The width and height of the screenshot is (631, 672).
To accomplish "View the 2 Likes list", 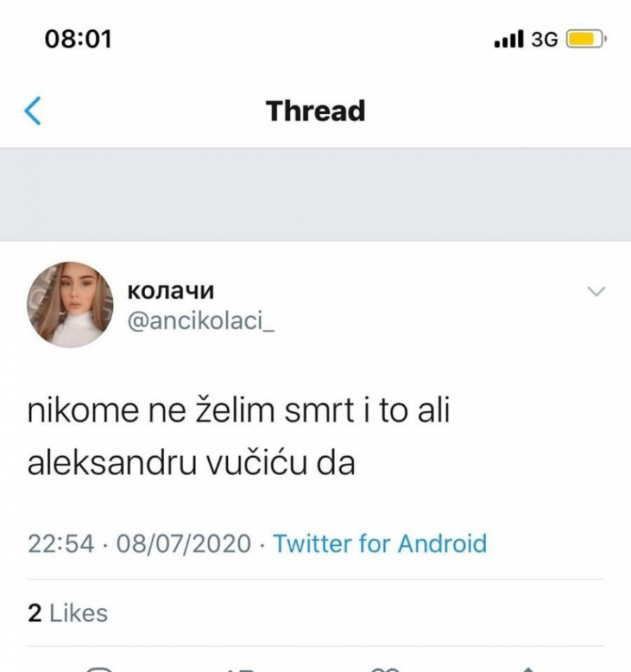I will pos(68,613).
